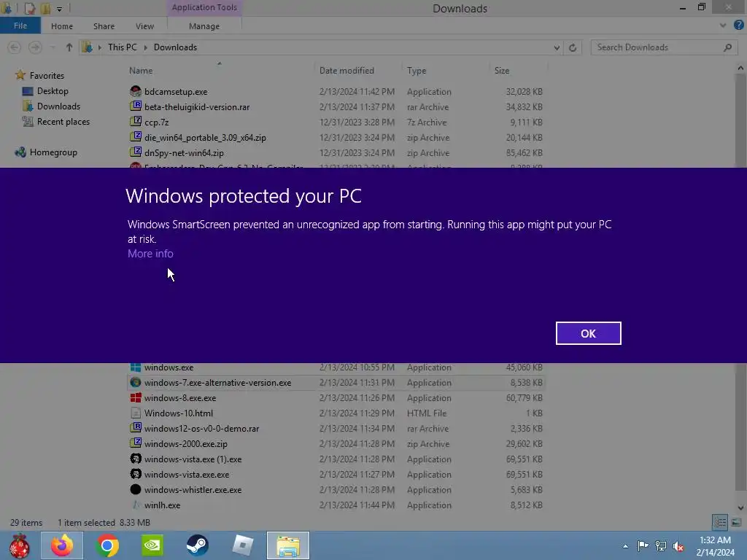747x560 pixels.
Task: Expand the ribbon with the chevron
Action: [x=723, y=26]
